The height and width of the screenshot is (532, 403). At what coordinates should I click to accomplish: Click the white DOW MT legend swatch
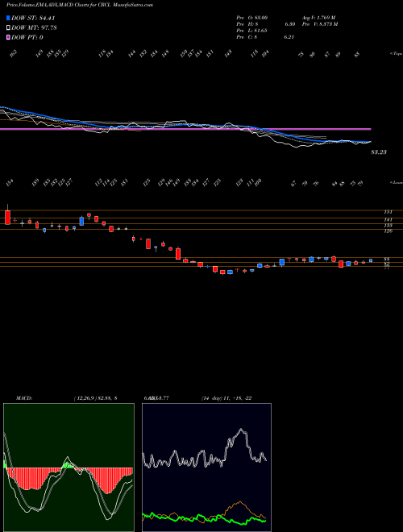(x=9, y=28)
